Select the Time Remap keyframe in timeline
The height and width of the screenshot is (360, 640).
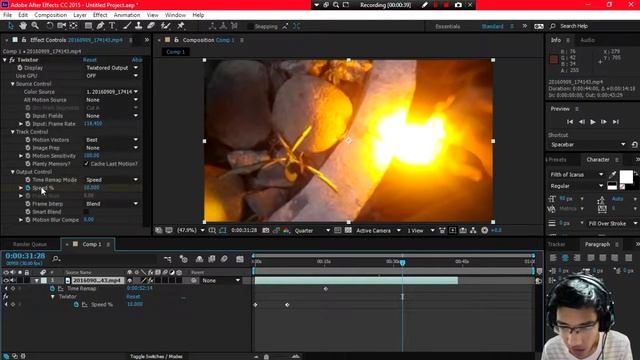326,289
